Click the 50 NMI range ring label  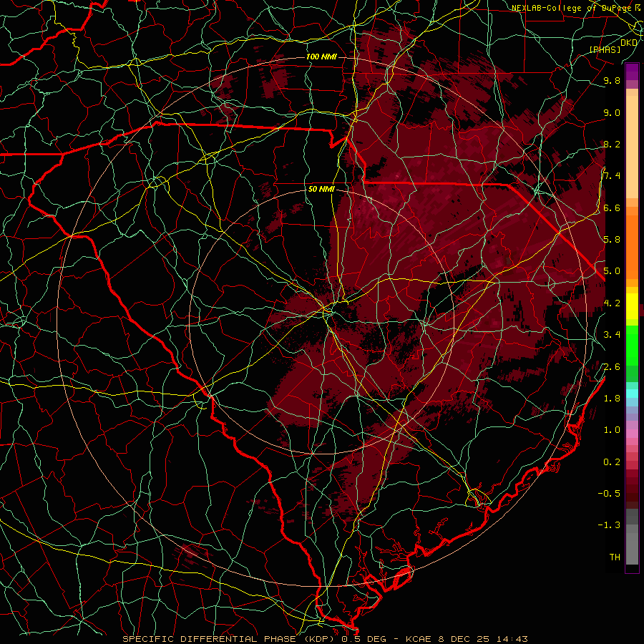click(x=321, y=190)
